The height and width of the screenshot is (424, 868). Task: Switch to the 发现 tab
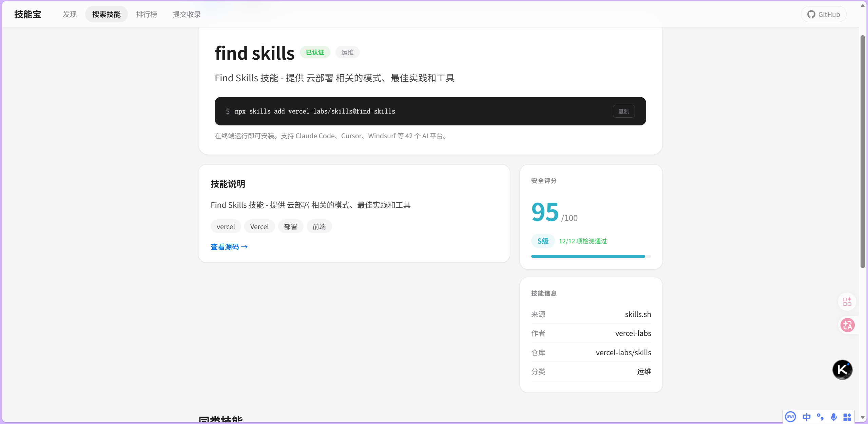click(x=69, y=14)
